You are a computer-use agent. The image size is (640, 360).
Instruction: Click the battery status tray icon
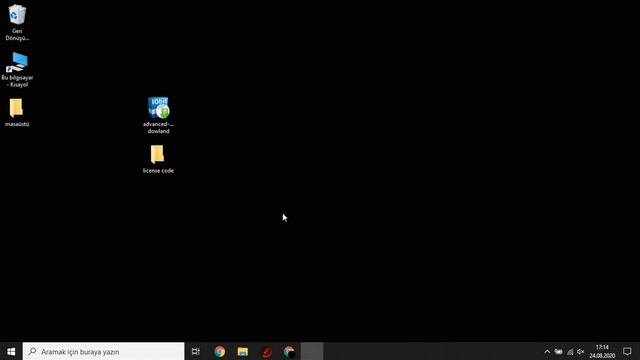[558, 351]
